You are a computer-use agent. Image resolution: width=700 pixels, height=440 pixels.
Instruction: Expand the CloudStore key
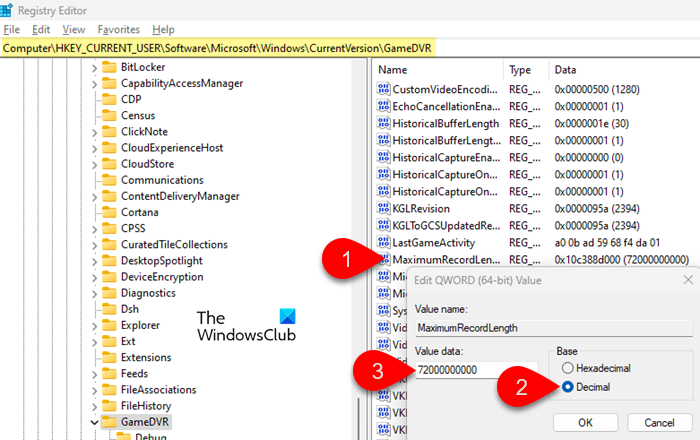click(94, 165)
